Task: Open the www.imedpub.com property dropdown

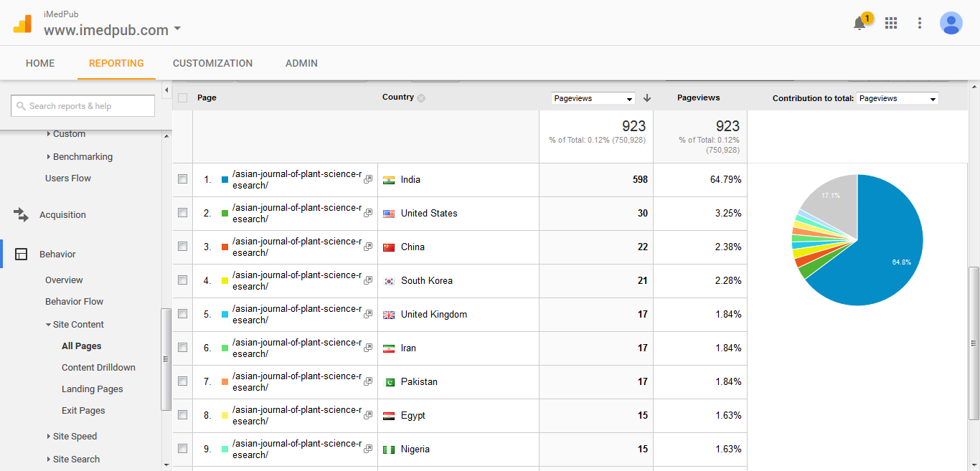Action: pos(112,30)
